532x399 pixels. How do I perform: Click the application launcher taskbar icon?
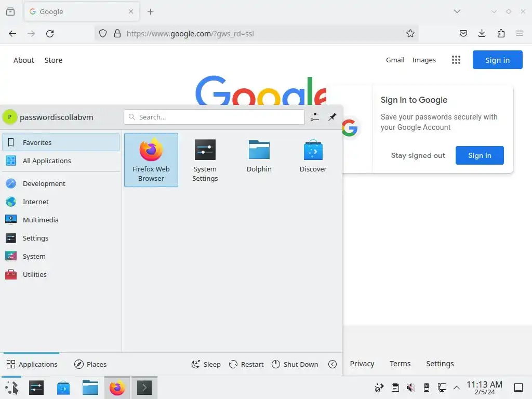(11, 388)
